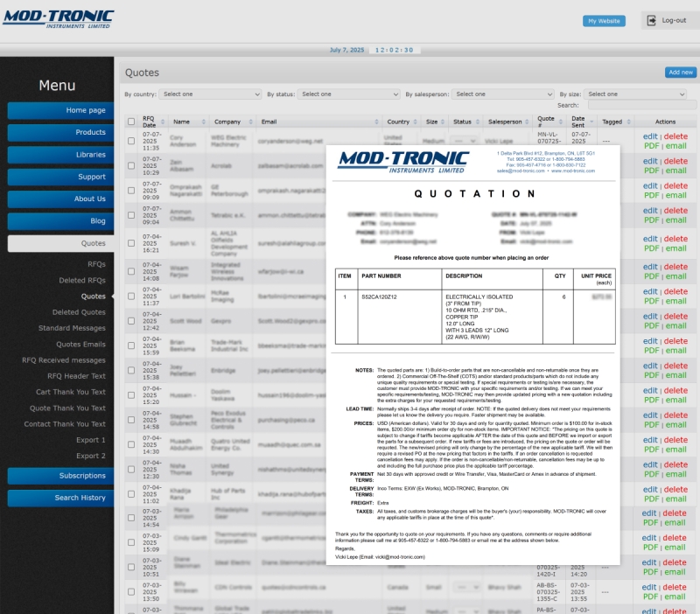Viewport: 700px width, 614px height.
Task: Open Cart Thank You Text entry
Action: tap(71, 392)
